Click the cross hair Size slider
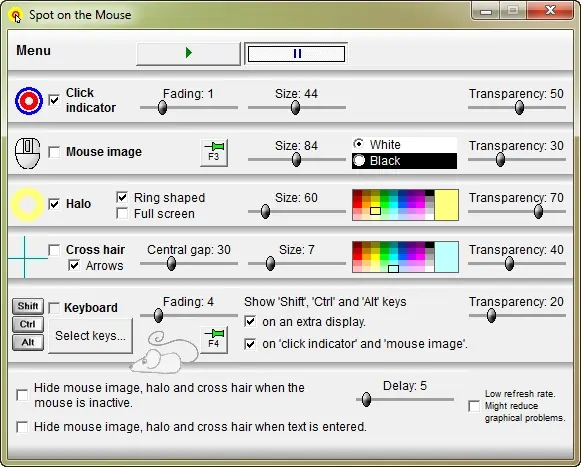This screenshot has width=581, height=467. [297, 264]
